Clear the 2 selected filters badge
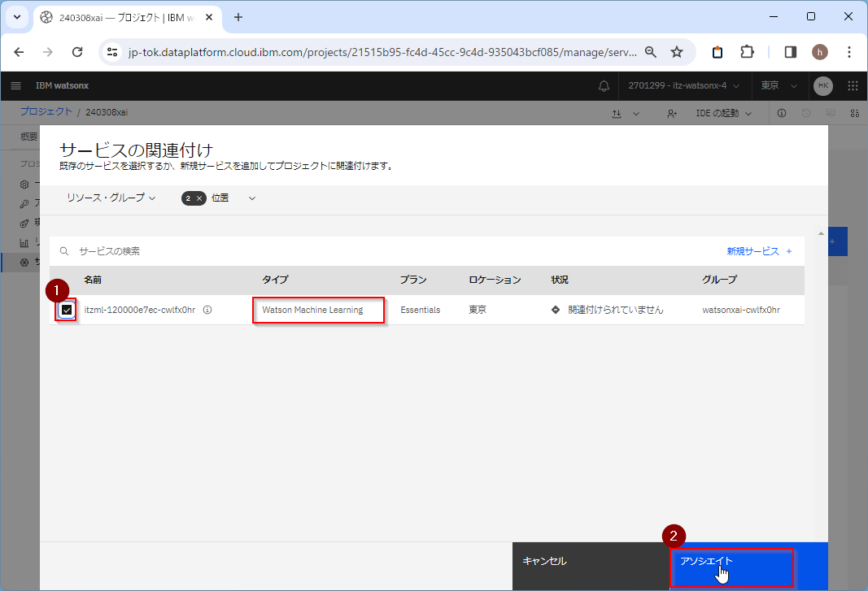The height and width of the screenshot is (591, 868). (x=199, y=198)
